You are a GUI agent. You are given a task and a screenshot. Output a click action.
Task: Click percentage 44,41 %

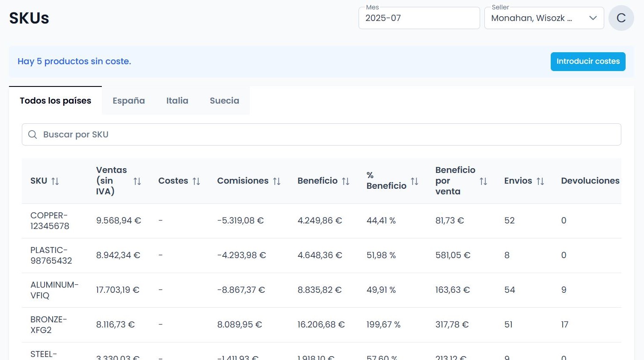click(x=381, y=220)
